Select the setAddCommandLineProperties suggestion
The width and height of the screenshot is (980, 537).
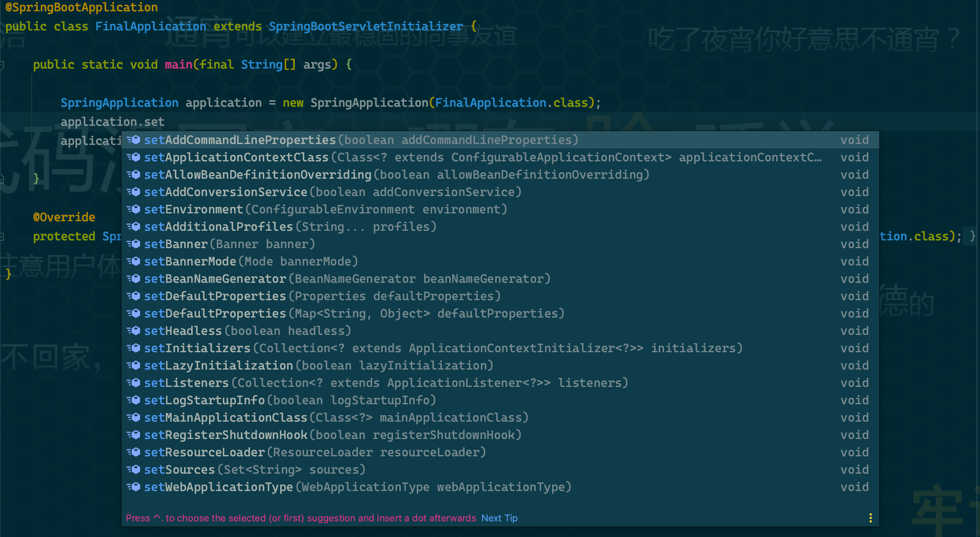tap(500, 140)
